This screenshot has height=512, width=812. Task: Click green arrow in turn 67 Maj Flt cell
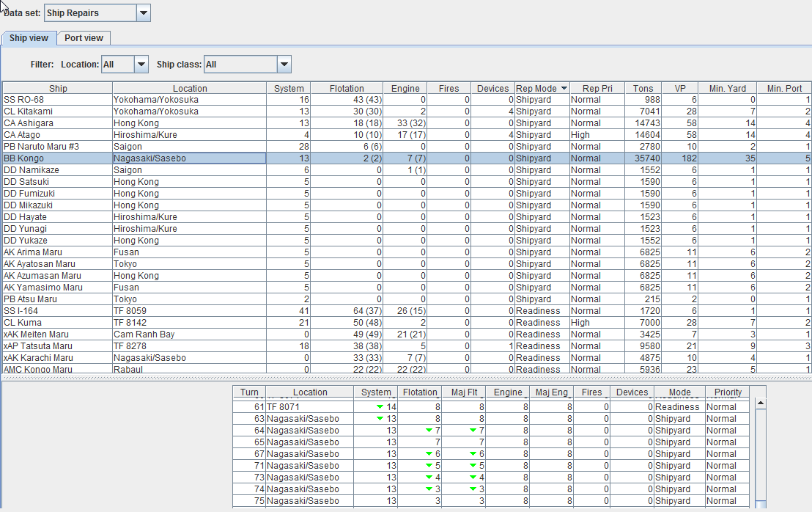point(473,454)
